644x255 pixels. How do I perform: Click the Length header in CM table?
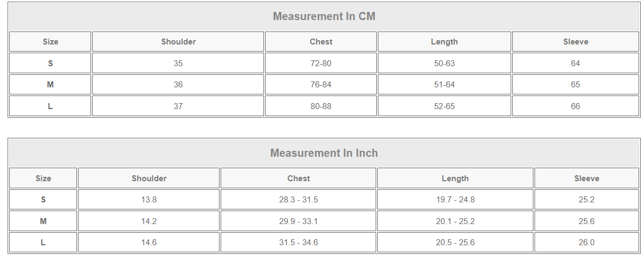(x=445, y=42)
